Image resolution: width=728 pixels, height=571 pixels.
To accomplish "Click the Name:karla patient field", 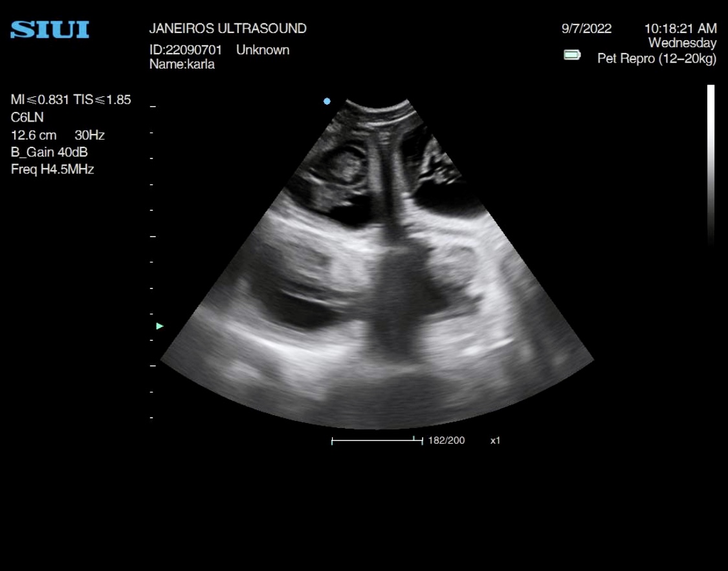I will 182,64.
